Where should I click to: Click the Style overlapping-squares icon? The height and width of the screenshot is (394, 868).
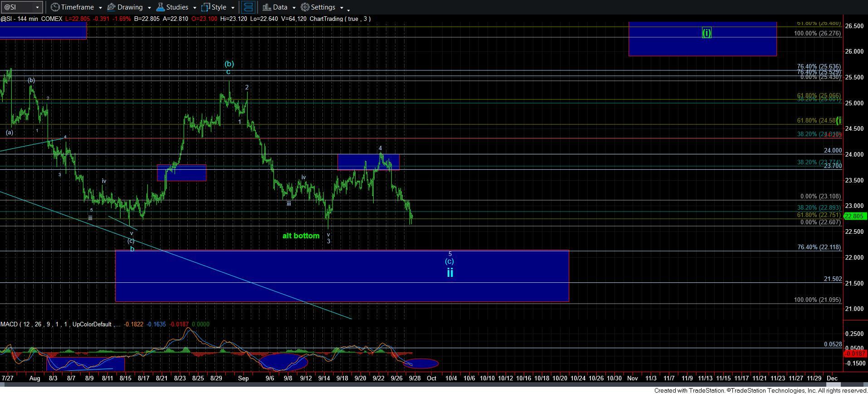pyautogui.click(x=205, y=7)
